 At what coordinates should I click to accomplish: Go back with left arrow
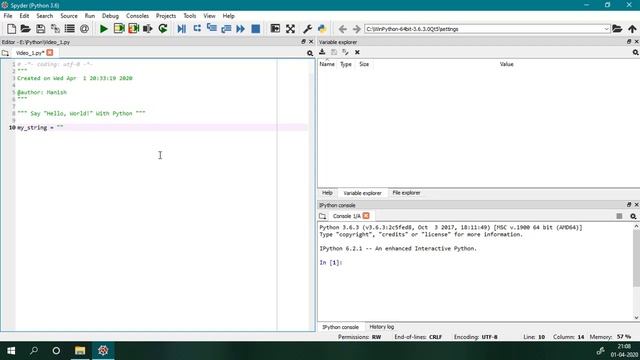[x=342, y=29]
